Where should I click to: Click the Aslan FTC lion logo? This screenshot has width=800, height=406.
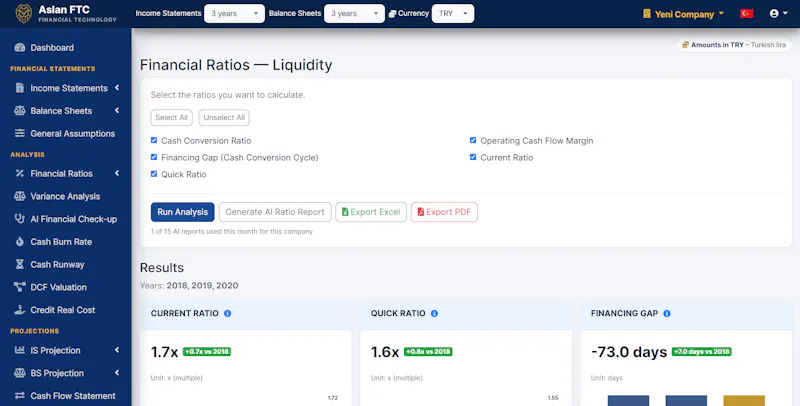click(x=23, y=14)
